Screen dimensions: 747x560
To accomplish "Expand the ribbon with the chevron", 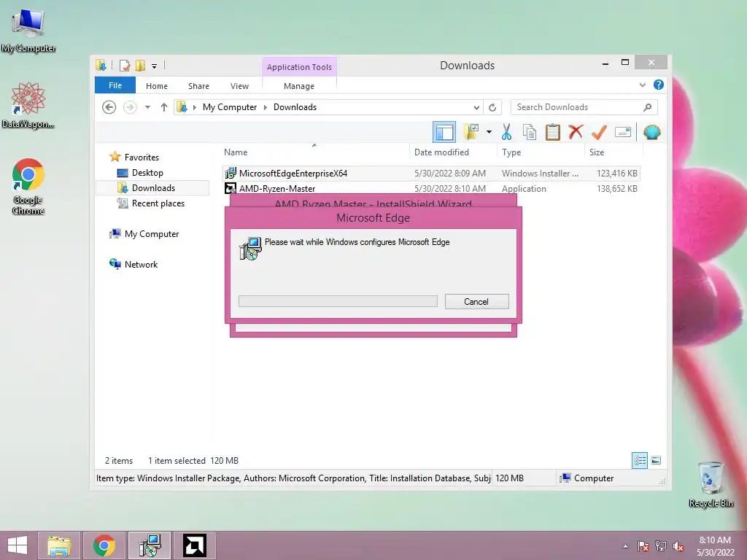I will pyautogui.click(x=642, y=85).
